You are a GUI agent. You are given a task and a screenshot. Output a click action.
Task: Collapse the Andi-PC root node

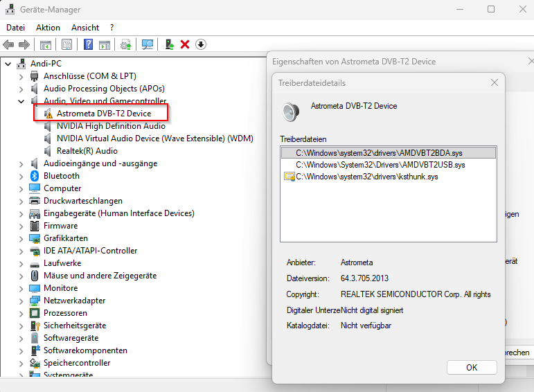pyautogui.click(x=8, y=64)
